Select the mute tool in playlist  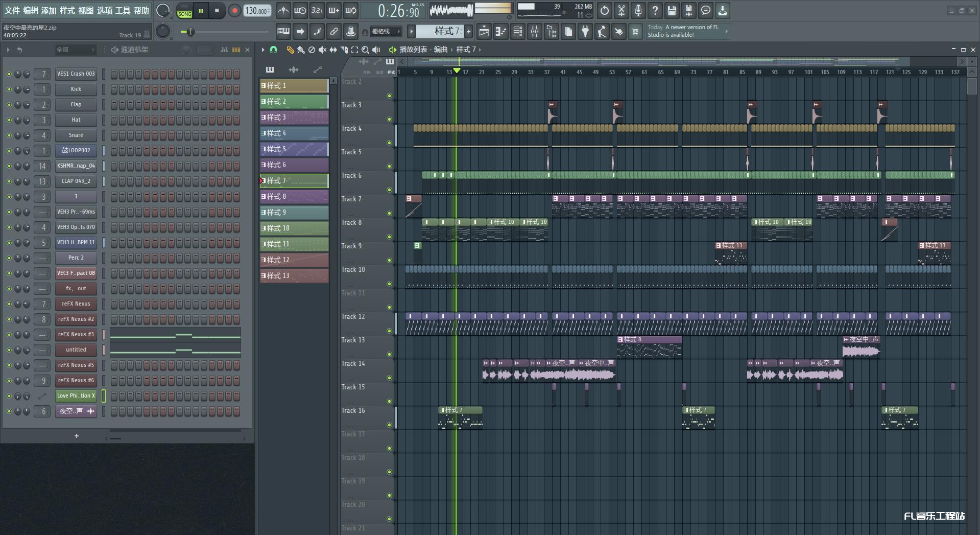pyautogui.click(x=322, y=50)
